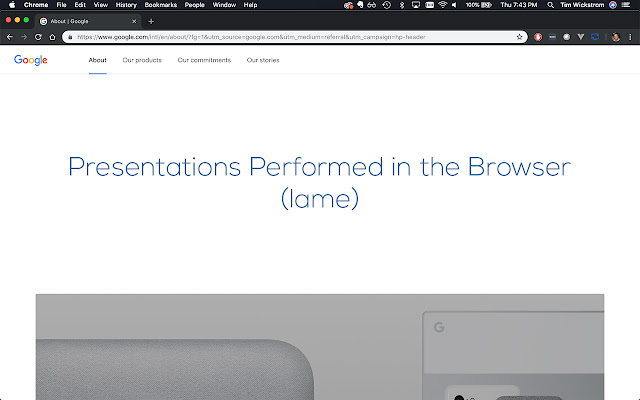640x400 pixels.
Task: Open the Our products link
Action: 142,60
